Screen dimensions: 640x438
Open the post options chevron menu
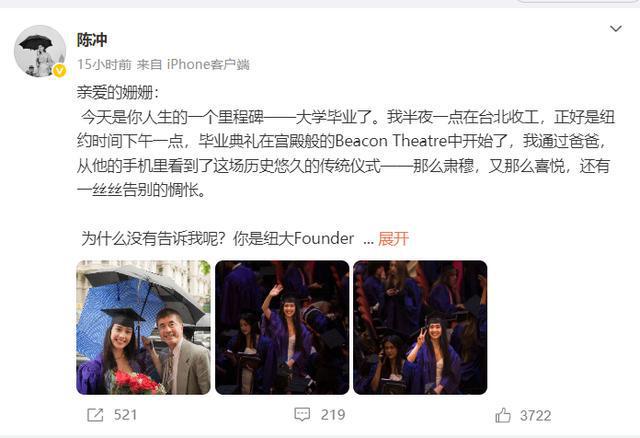pos(616,29)
